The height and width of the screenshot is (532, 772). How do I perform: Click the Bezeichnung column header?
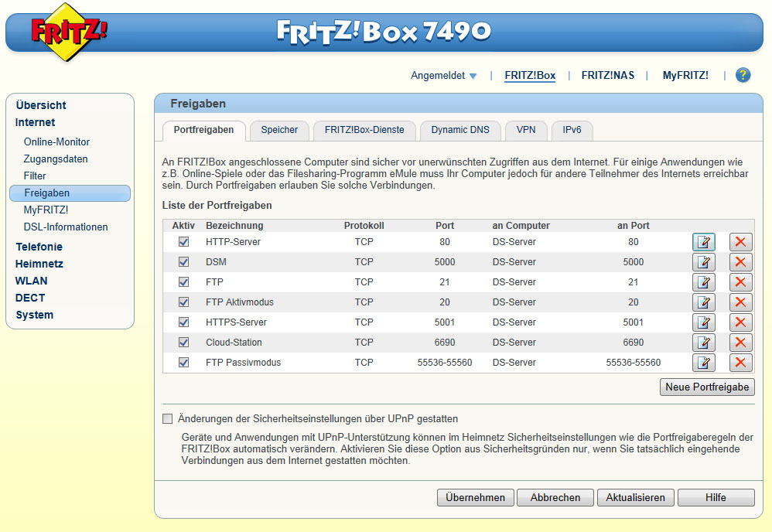pyautogui.click(x=234, y=225)
